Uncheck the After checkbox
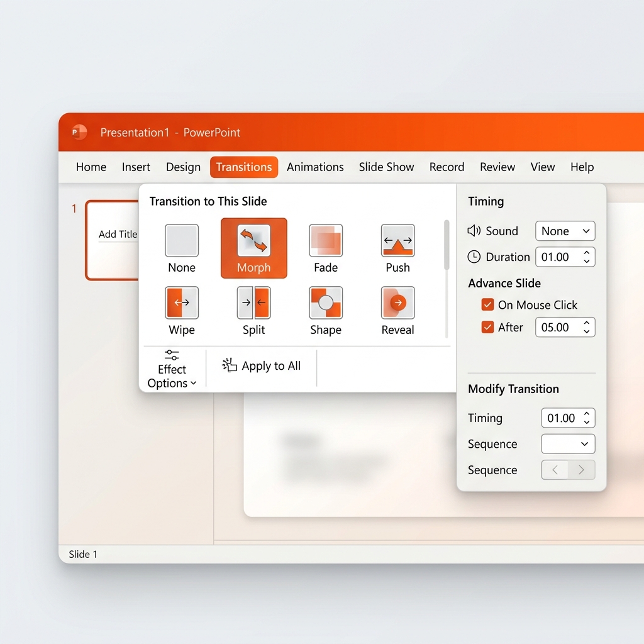This screenshot has height=644, width=644. click(487, 327)
